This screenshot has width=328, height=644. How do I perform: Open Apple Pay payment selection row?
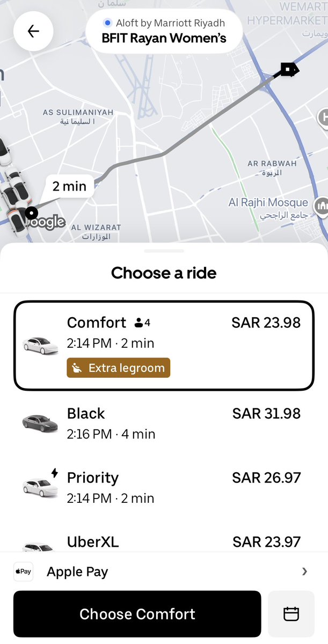tap(164, 572)
